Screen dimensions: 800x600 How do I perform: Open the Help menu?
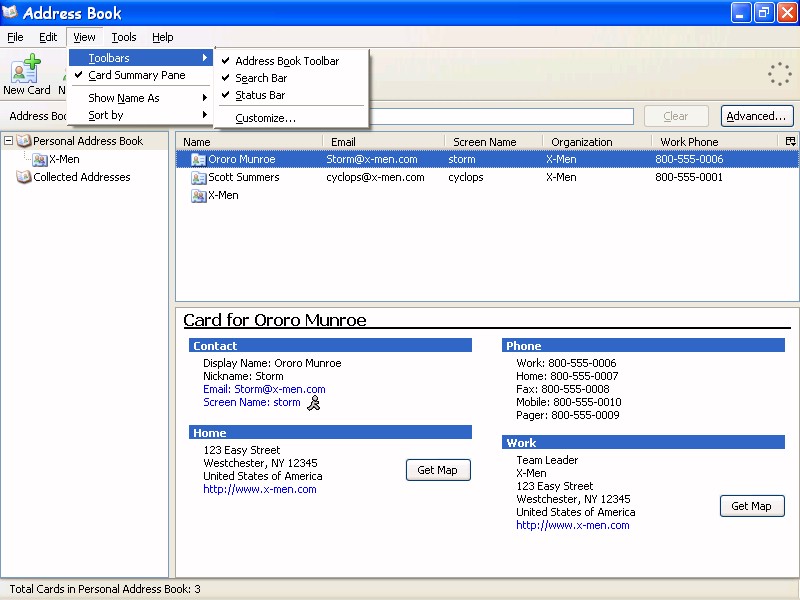point(163,37)
